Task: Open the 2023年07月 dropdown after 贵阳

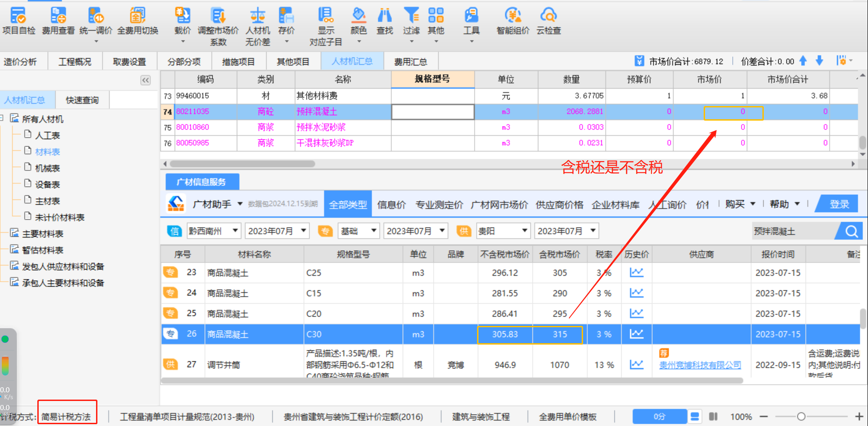Action: (x=566, y=231)
